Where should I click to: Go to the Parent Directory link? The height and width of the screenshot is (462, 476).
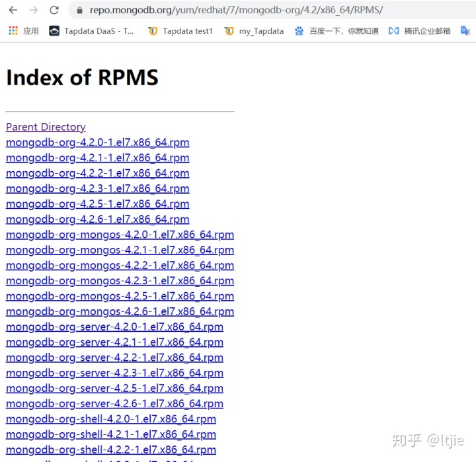46,127
